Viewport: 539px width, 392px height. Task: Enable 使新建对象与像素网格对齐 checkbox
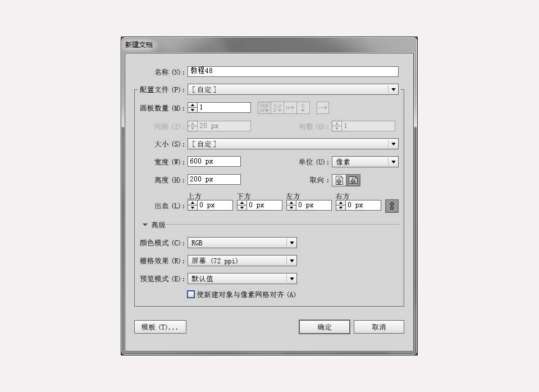pos(191,294)
